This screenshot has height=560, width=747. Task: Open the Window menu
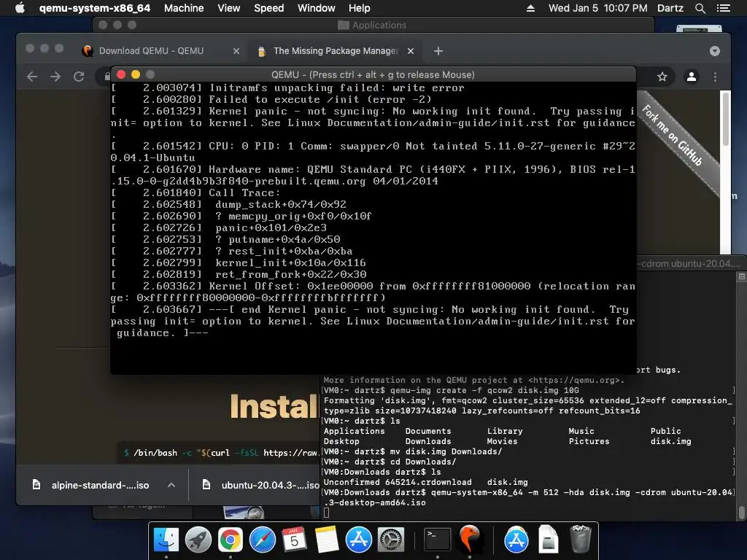317,8
